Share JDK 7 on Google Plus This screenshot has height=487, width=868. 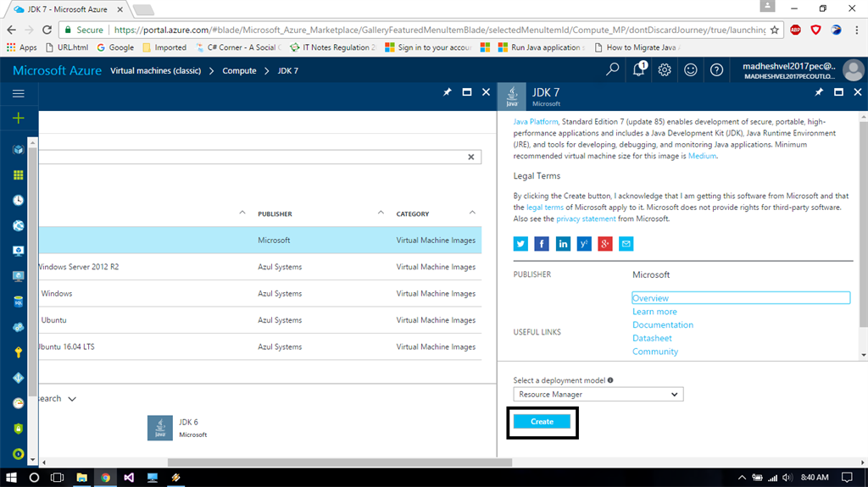pos(604,244)
